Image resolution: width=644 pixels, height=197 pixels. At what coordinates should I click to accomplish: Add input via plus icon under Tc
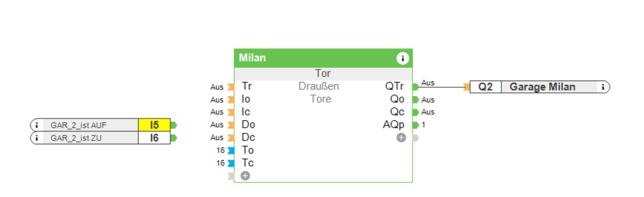point(245,176)
